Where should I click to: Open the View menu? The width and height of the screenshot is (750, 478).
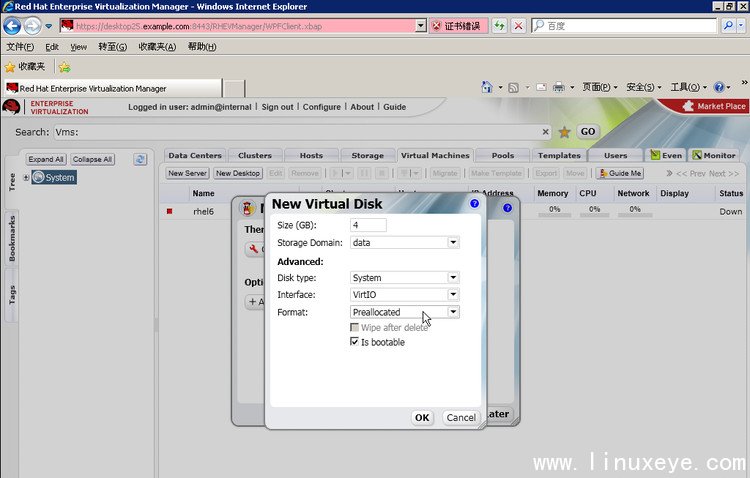78,47
